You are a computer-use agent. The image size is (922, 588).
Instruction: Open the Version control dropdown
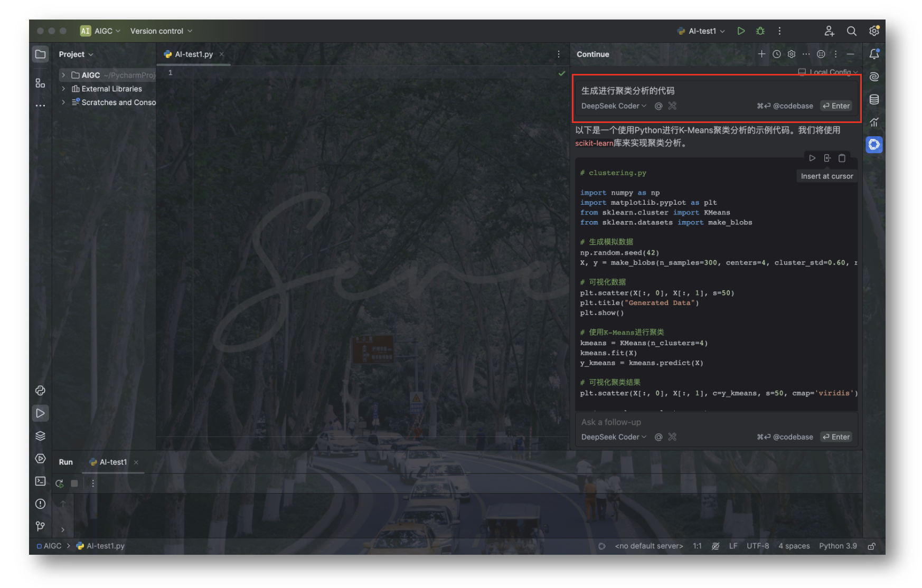(161, 31)
